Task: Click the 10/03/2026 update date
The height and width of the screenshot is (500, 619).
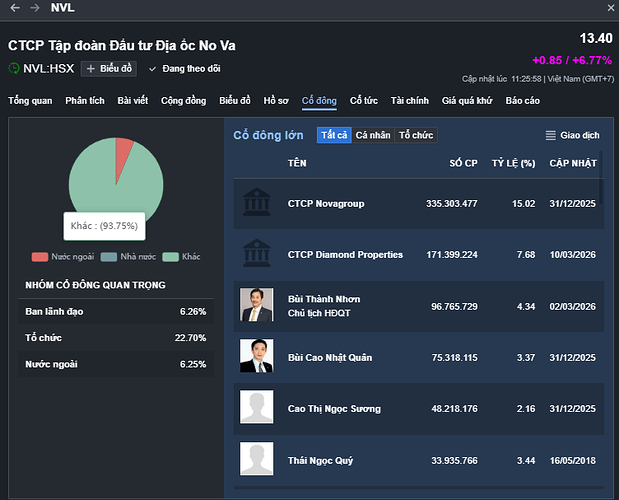Action: coord(572,255)
